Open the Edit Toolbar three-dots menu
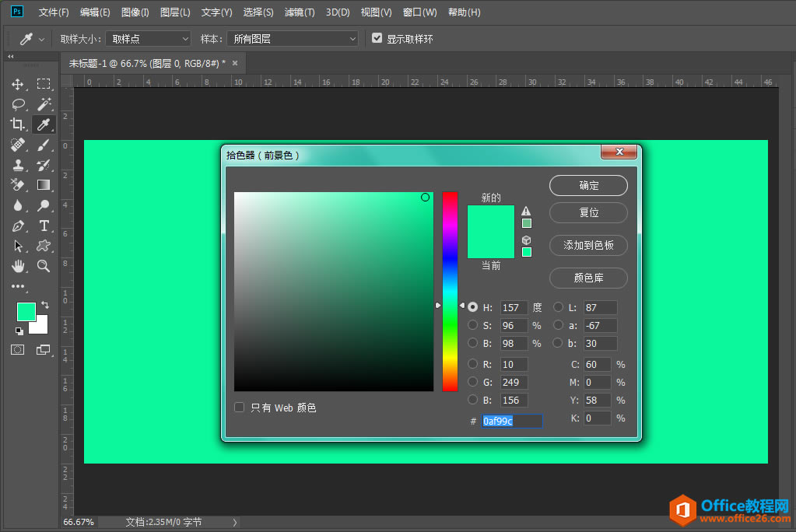Viewport: 796px width, 532px height. click(x=18, y=286)
